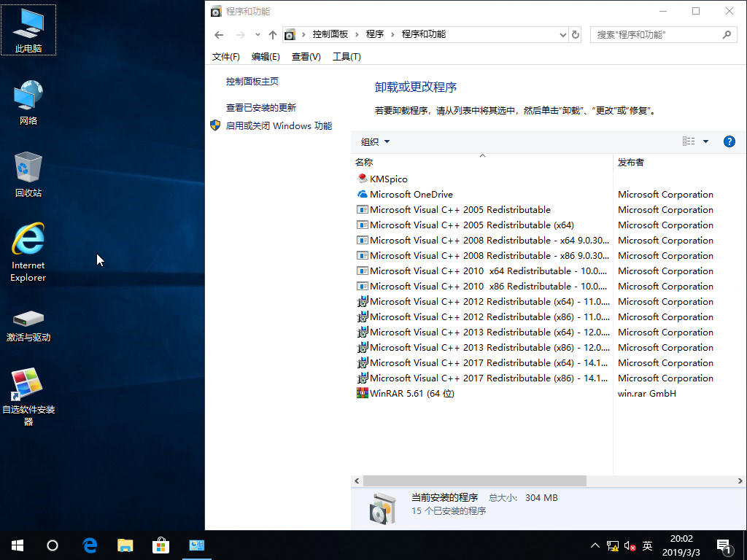Select WinRAR 5.61 (64 位)

(403, 393)
